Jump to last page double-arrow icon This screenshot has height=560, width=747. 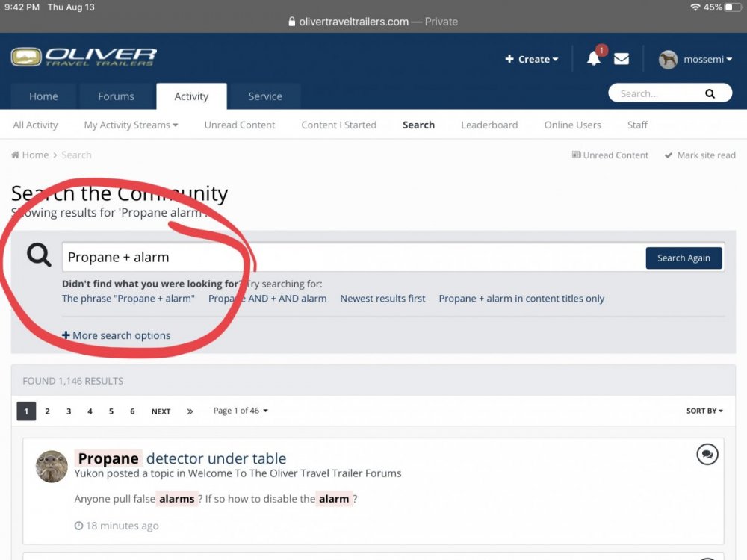[190, 411]
